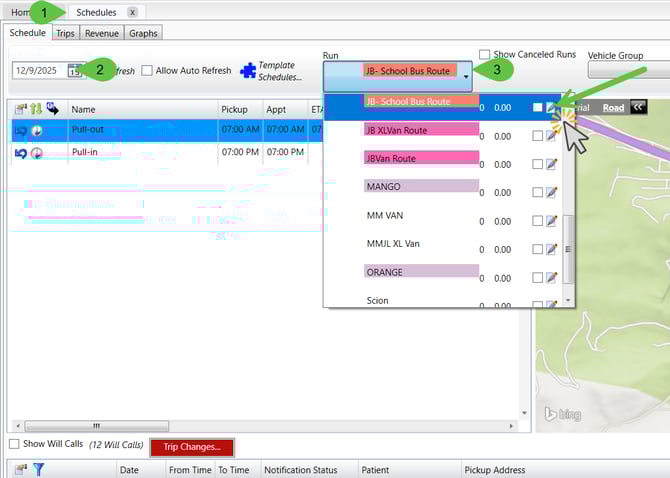This screenshot has height=478, width=670.
Task: Open the Revenue tab
Action: click(x=102, y=33)
